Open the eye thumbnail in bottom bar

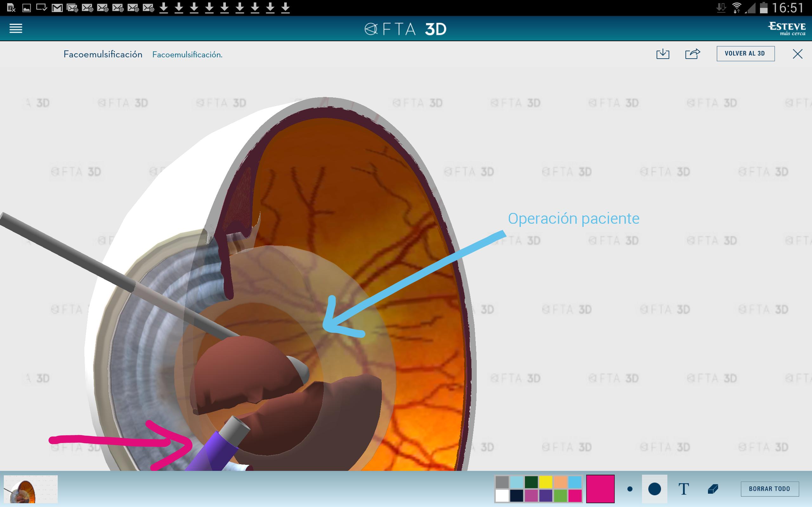click(30, 489)
